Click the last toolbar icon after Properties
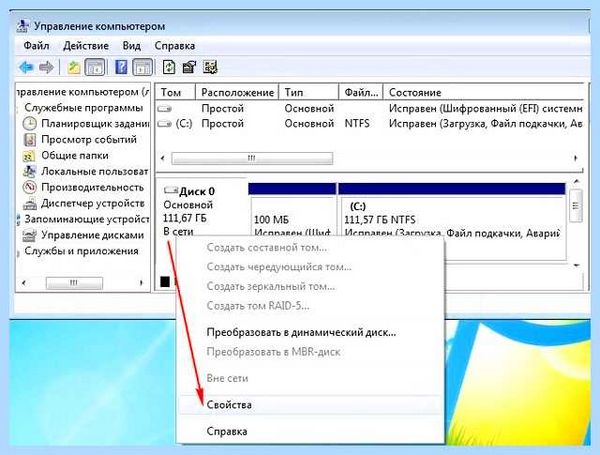This screenshot has width=600, height=455. (x=210, y=68)
